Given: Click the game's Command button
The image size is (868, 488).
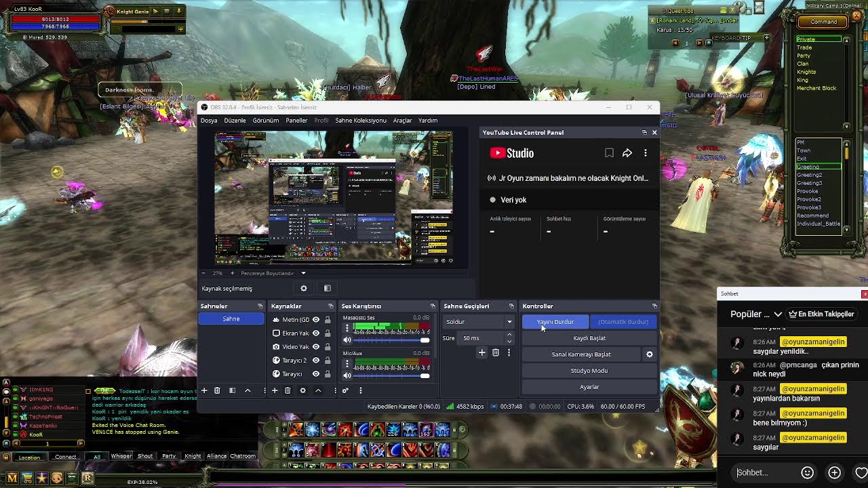Looking at the screenshot, I should coord(823,22).
